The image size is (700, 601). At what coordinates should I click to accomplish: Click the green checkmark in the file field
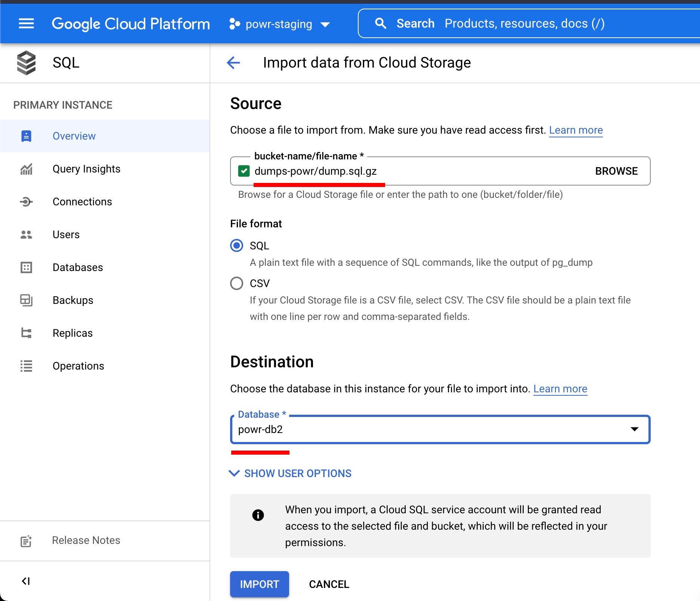[244, 171]
